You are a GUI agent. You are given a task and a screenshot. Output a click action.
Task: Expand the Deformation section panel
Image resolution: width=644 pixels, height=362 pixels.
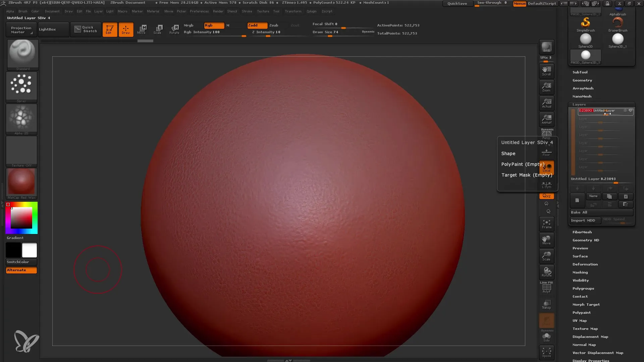click(x=585, y=264)
